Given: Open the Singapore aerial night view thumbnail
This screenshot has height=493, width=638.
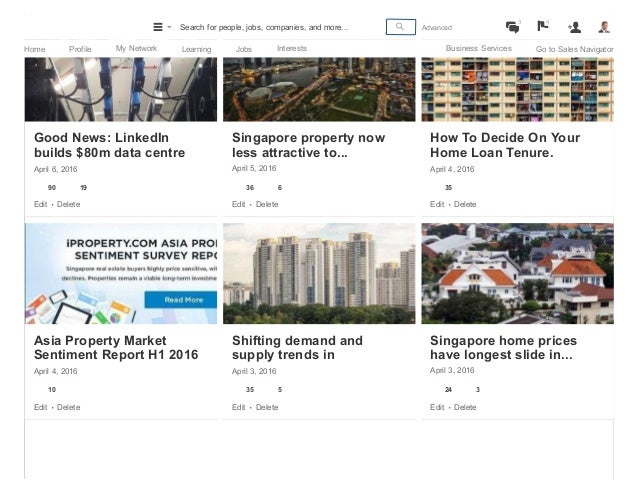Looking at the screenshot, I should pyautogui.click(x=319, y=89).
